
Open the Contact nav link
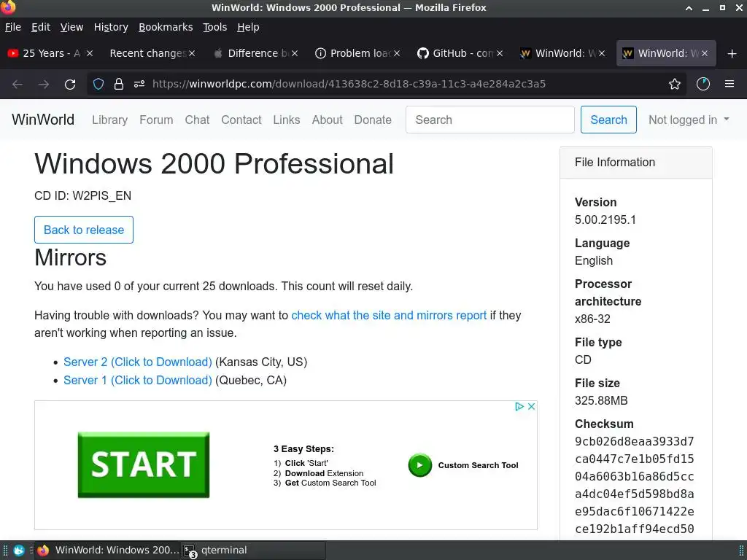(241, 120)
